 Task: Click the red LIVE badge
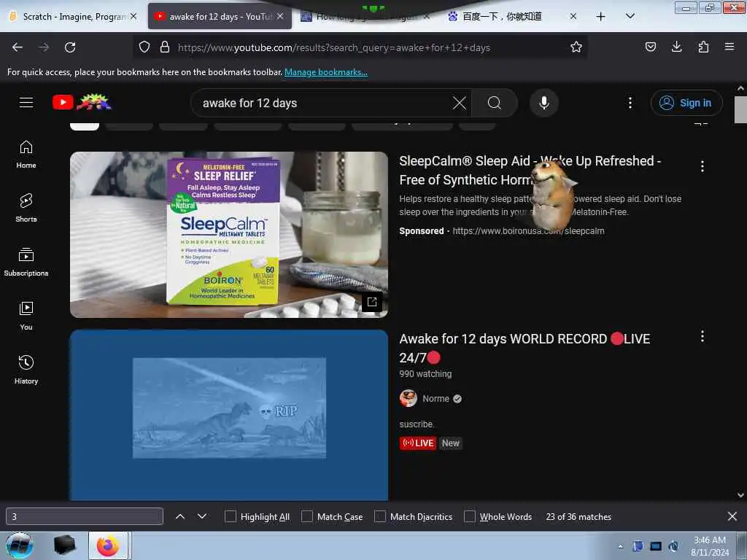(x=418, y=443)
